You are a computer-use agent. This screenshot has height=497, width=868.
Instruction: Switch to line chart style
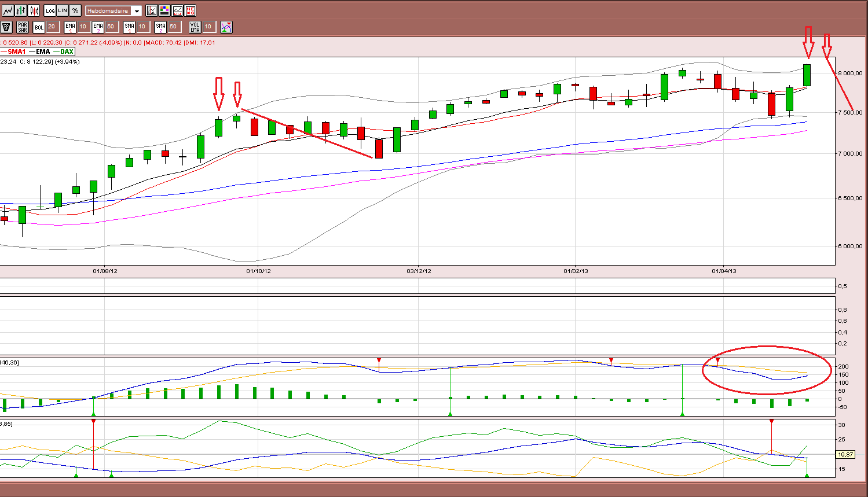8,10
